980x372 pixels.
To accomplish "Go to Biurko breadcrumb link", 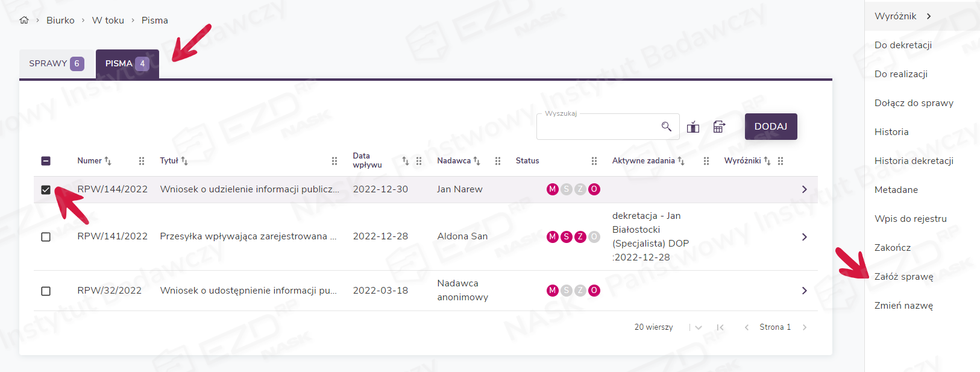I will (x=60, y=20).
